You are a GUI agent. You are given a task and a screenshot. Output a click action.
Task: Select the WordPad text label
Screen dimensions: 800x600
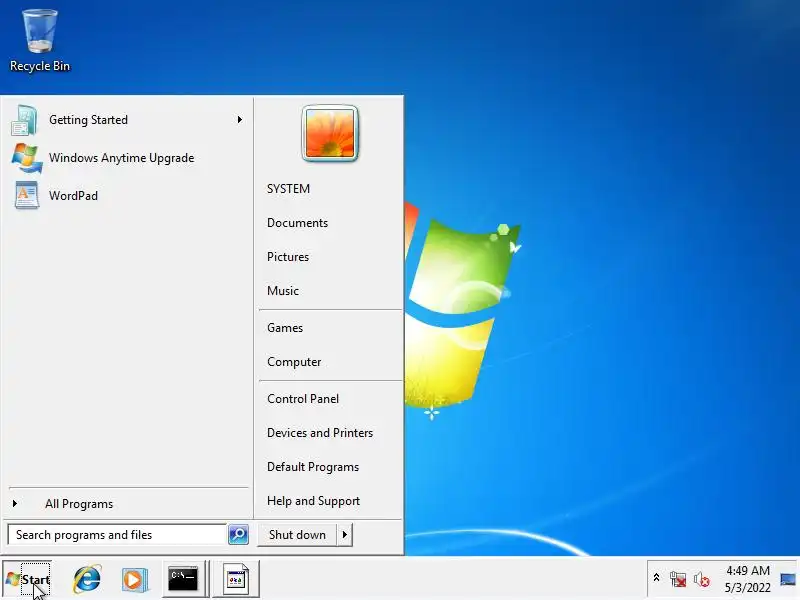pyautogui.click(x=73, y=195)
